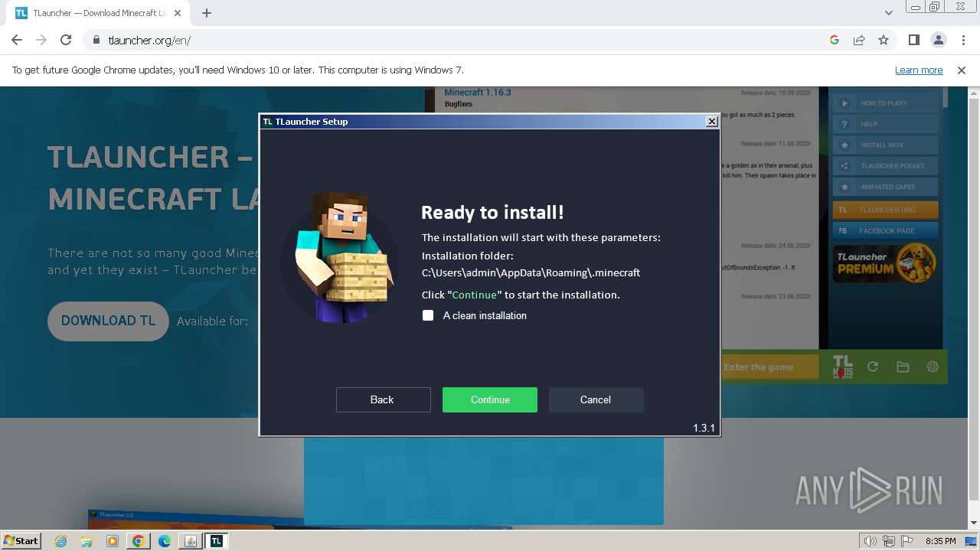
Task: Click the TL Mods icon in preview
Action: click(843, 367)
